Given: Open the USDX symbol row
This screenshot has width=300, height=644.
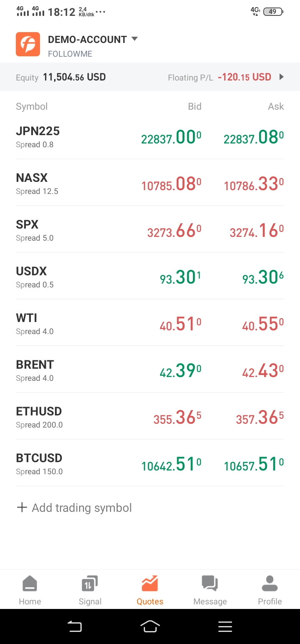Looking at the screenshot, I should (150, 277).
